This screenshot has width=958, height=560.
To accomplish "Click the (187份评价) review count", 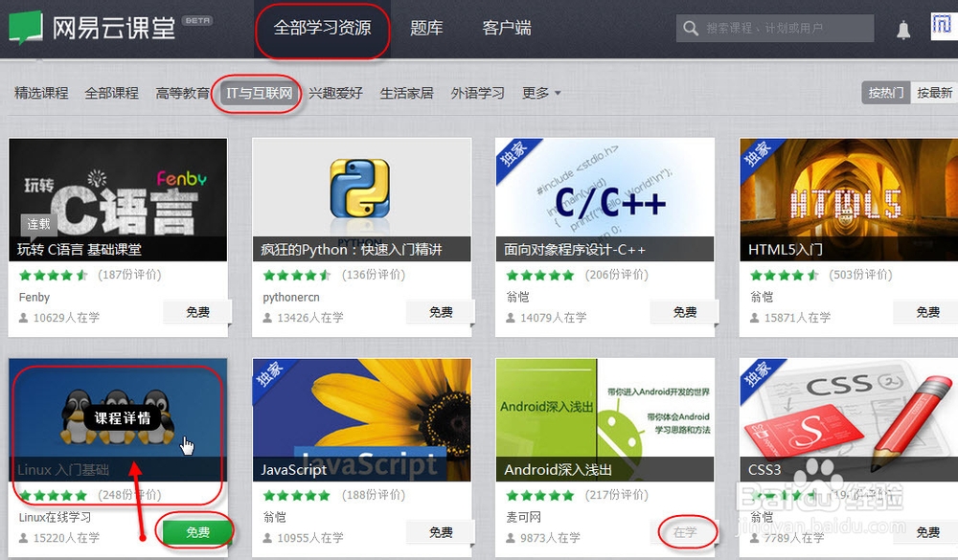I will pyautogui.click(x=129, y=275).
